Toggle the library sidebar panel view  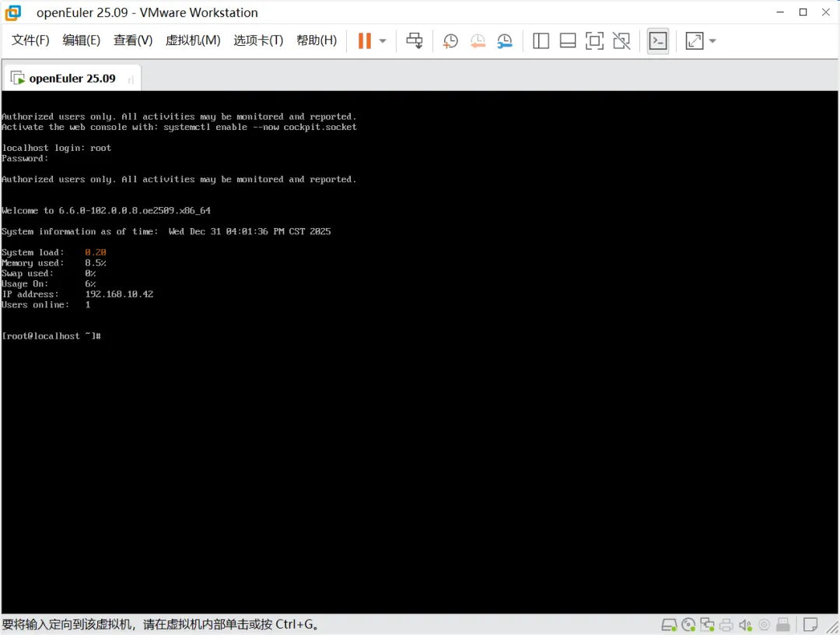tap(541, 40)
